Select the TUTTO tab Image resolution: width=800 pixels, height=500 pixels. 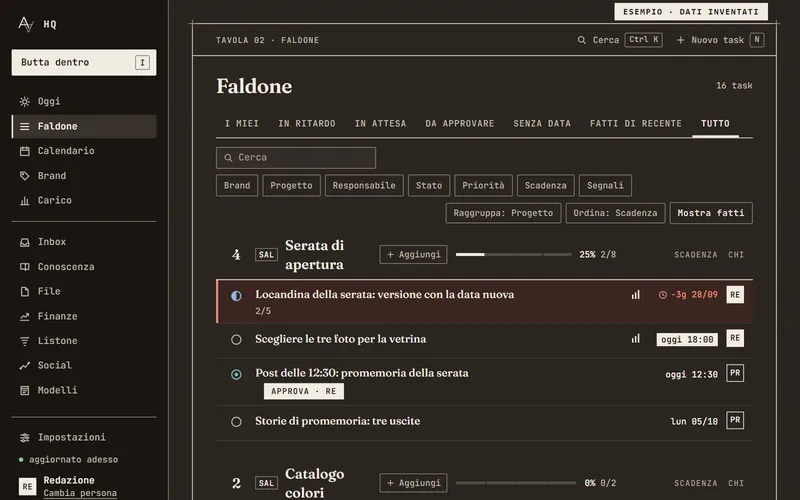(715, 123)
